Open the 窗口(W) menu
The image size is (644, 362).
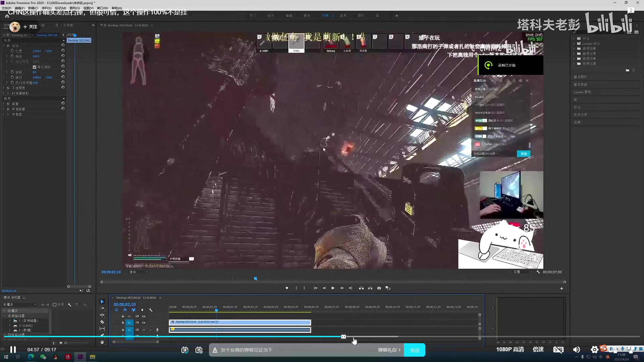pos(102,8)
